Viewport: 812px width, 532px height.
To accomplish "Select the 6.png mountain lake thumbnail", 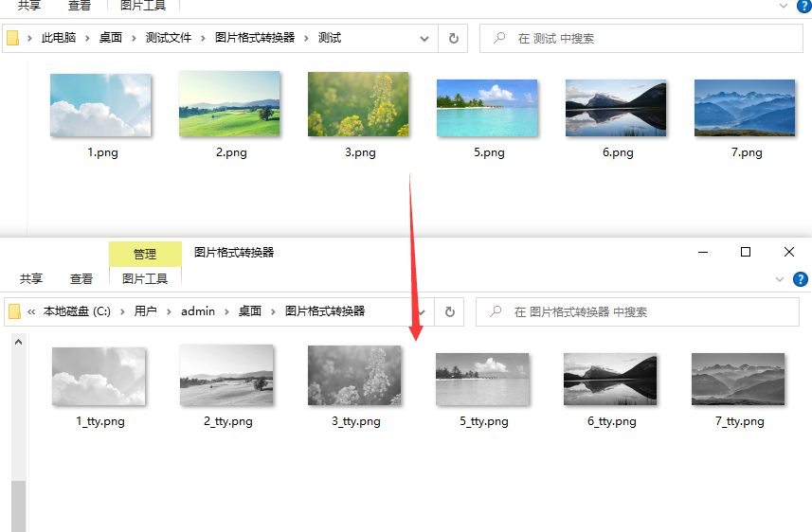I will [616, 108].
